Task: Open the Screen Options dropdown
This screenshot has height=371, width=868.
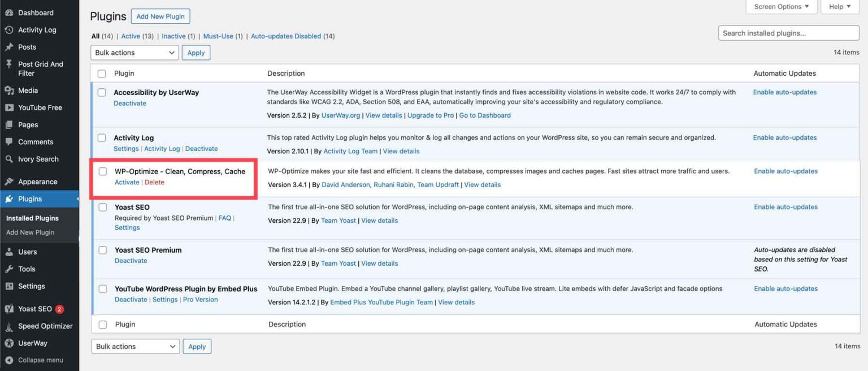Action: point(780,6)
